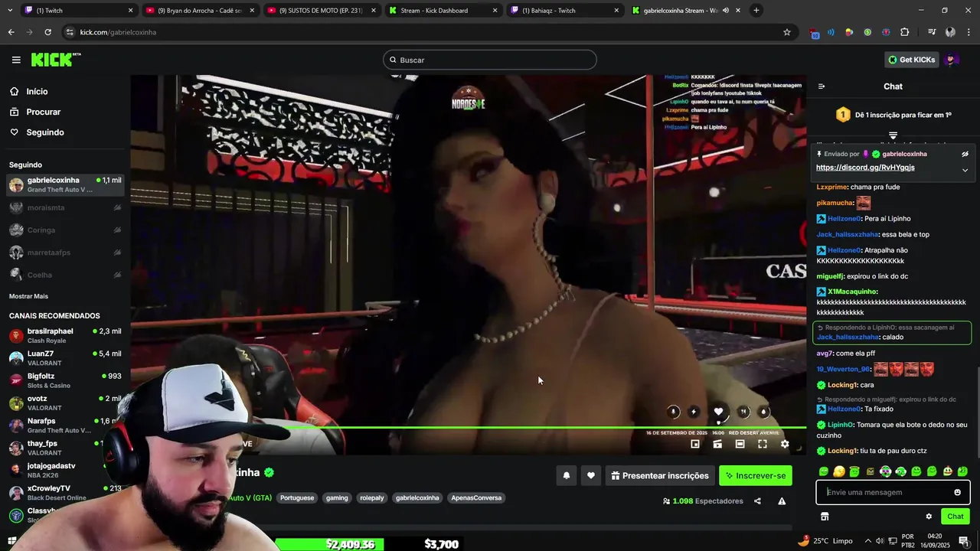The width and height of the screenshot is (980, 551).
Task: Open Seguindo in the sidebar
Action: tap(45, 132)
